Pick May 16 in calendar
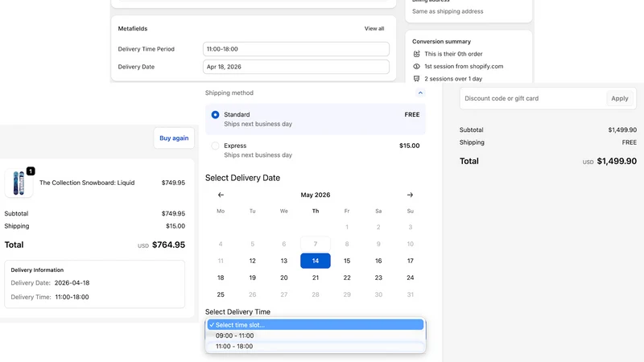Viewport: 644px width, 362px height. (x=378, y=261)
